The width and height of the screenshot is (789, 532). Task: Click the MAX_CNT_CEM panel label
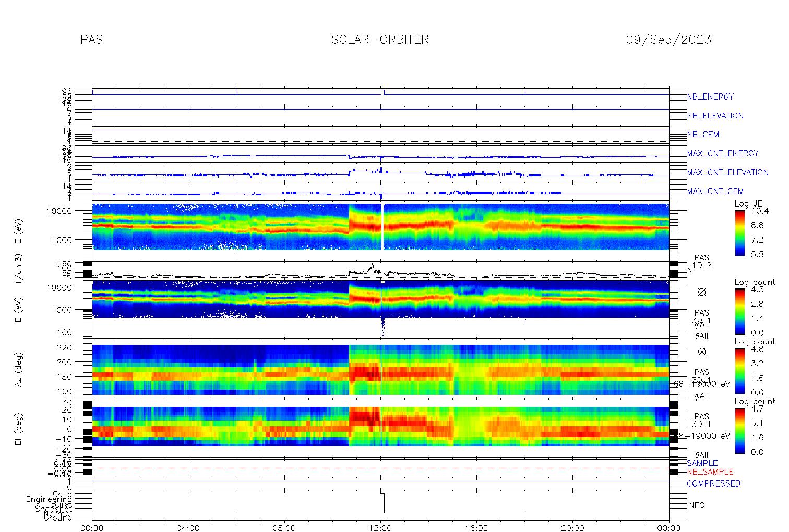pos(715,191)
